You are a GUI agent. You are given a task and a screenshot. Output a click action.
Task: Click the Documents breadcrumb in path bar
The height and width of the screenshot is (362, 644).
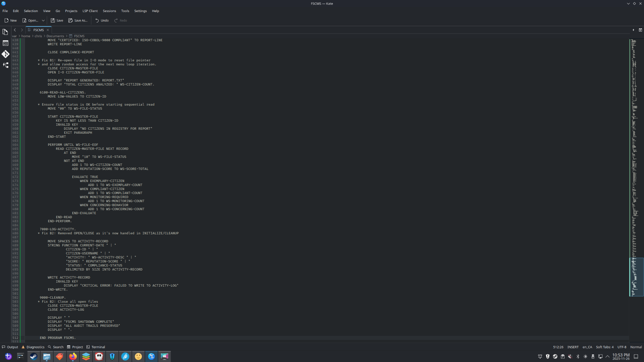click(x=55, y=36)
